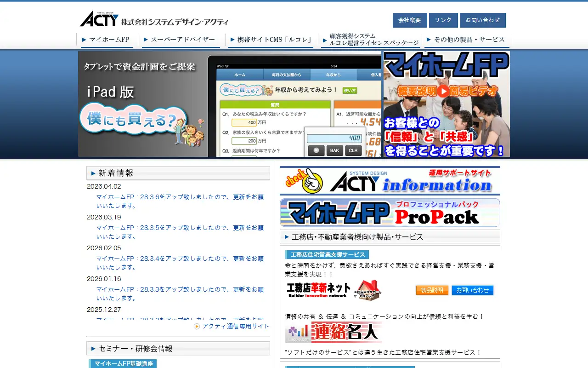This screenshot has width=588, height=368.
Task: Click the ACTY company logo
Action: [x=154, y=19]
